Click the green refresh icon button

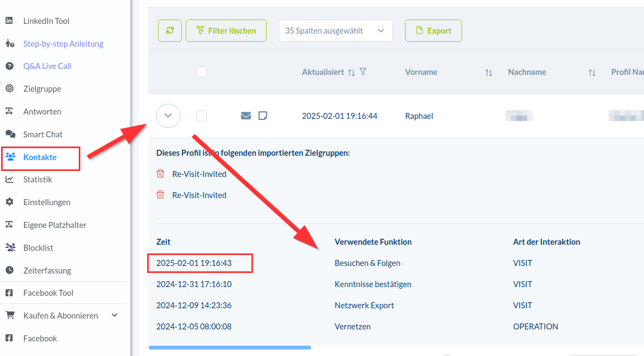point(170,31)
